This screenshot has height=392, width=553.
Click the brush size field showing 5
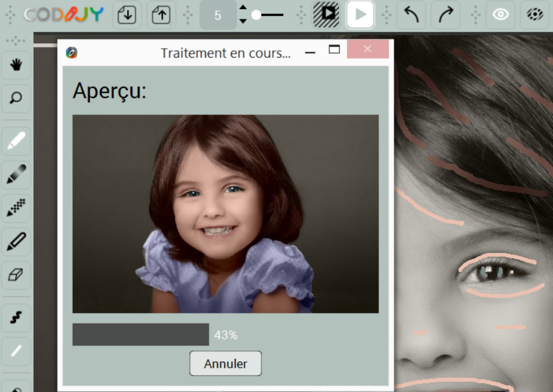[x=218, y=15]
